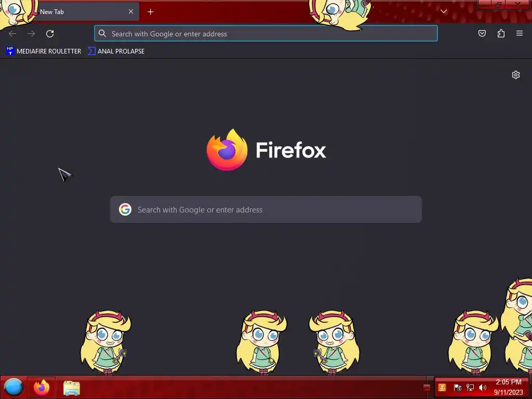Screen dimensions: 532x399
Task: Expand the List all tabs chevron
Action: tap(444, 11)
